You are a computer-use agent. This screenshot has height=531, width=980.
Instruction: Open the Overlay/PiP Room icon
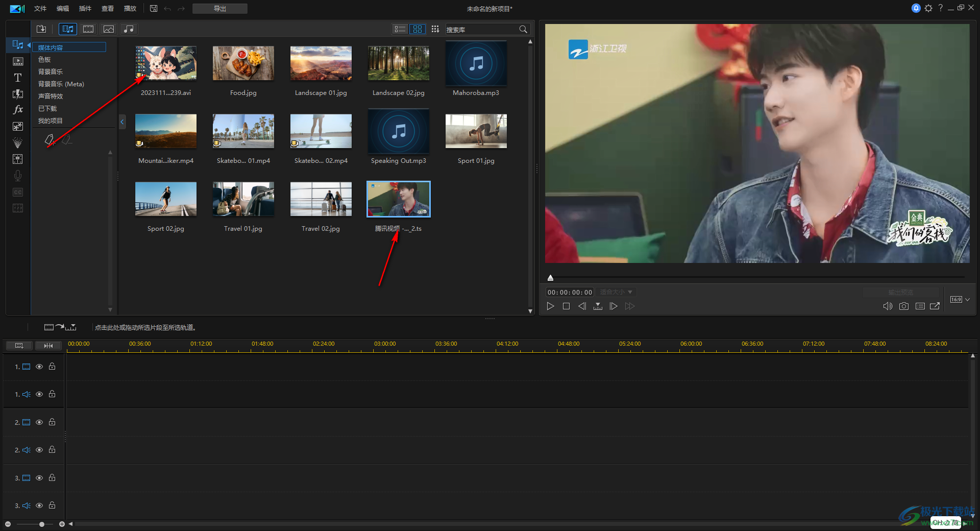[18, 126]
